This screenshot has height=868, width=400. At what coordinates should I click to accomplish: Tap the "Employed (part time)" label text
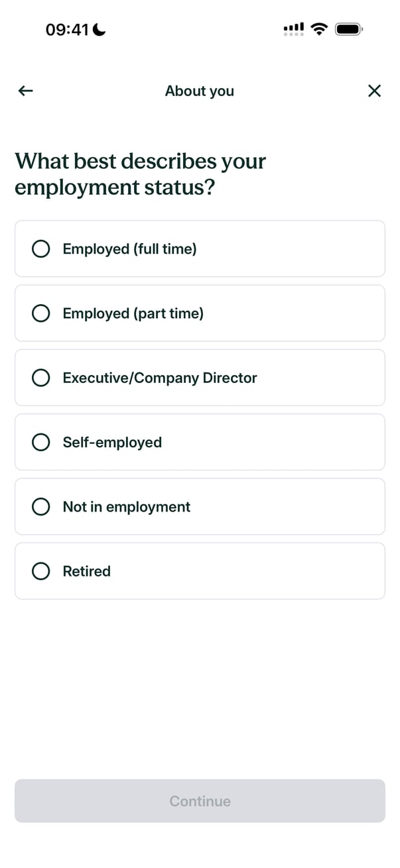133,313
